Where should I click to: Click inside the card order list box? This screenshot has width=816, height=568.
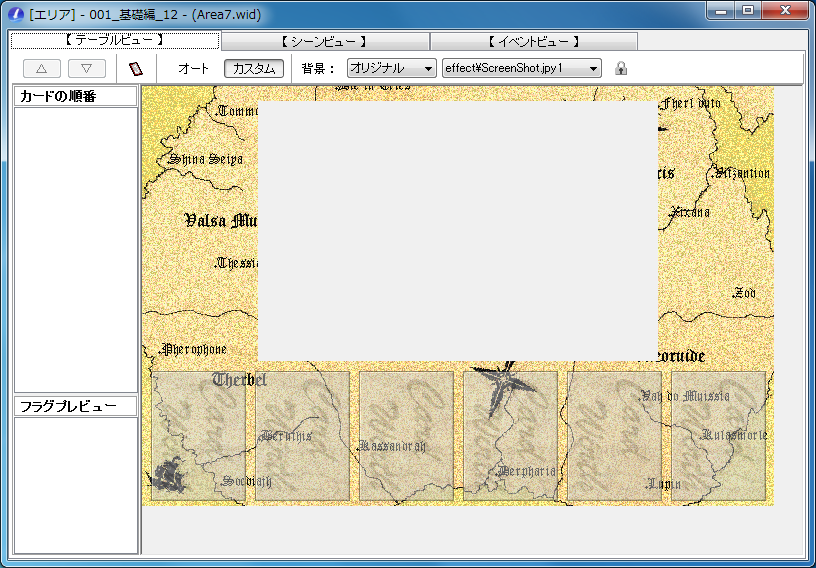[75, 250]
